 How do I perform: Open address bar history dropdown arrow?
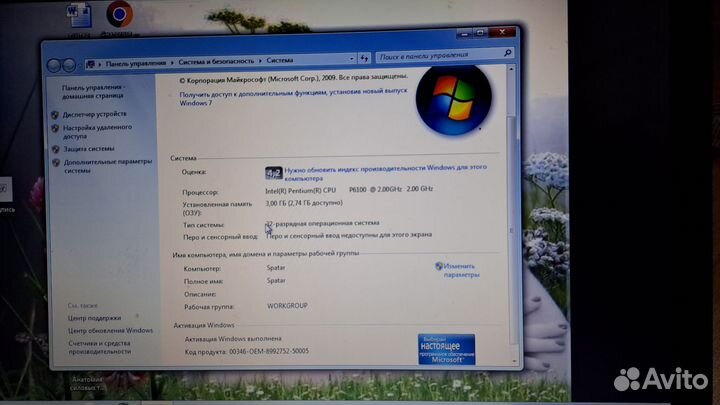(351, 59)
